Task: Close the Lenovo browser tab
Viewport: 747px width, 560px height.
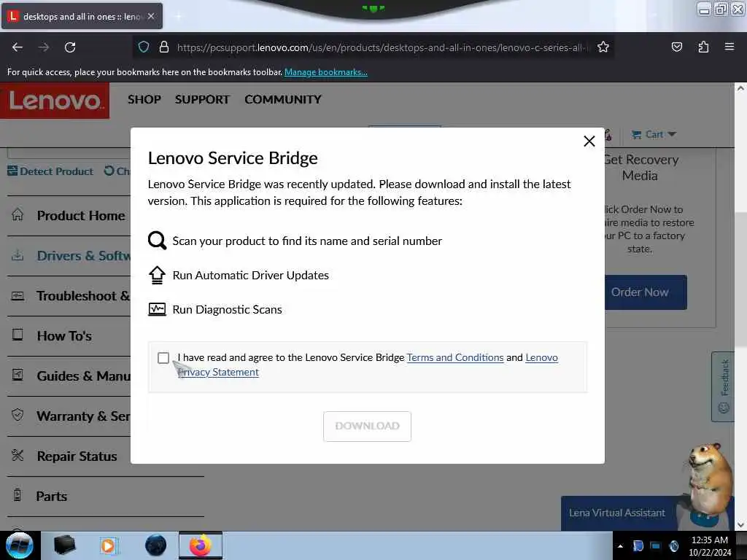Action: (x=151, y=16)
